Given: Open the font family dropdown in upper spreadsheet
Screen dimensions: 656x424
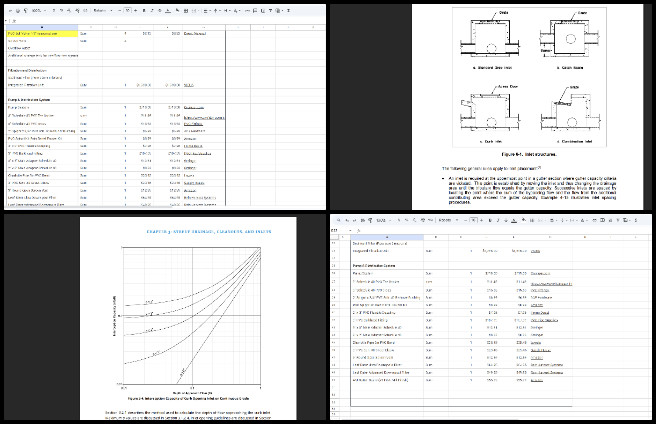Looking at the screenshot, I should coord(103,10).
